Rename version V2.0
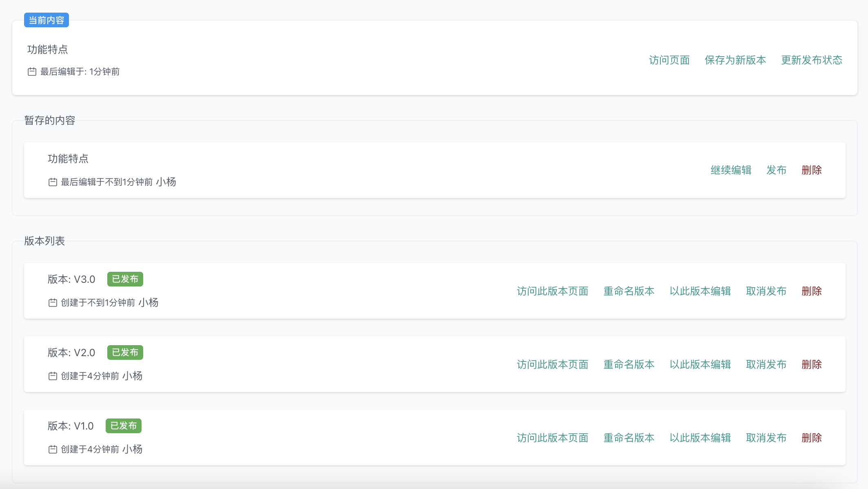Viewport: 868px width, 489px height. click(629, 365)
